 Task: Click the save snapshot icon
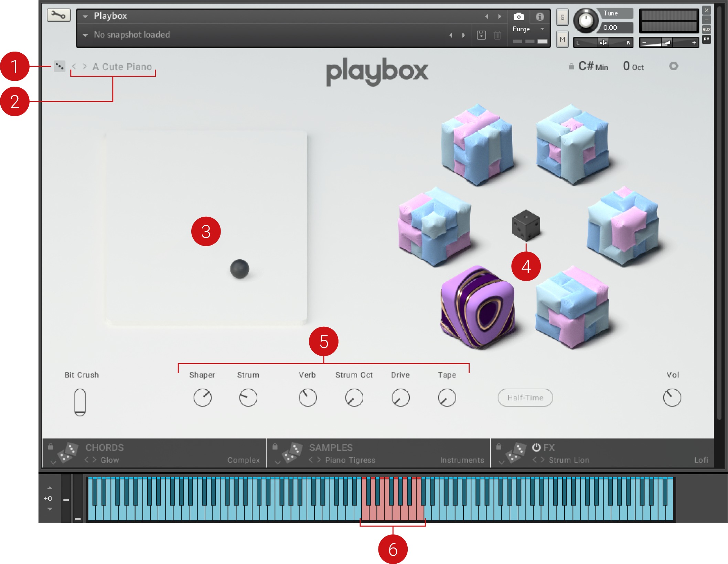pos(481,35)
